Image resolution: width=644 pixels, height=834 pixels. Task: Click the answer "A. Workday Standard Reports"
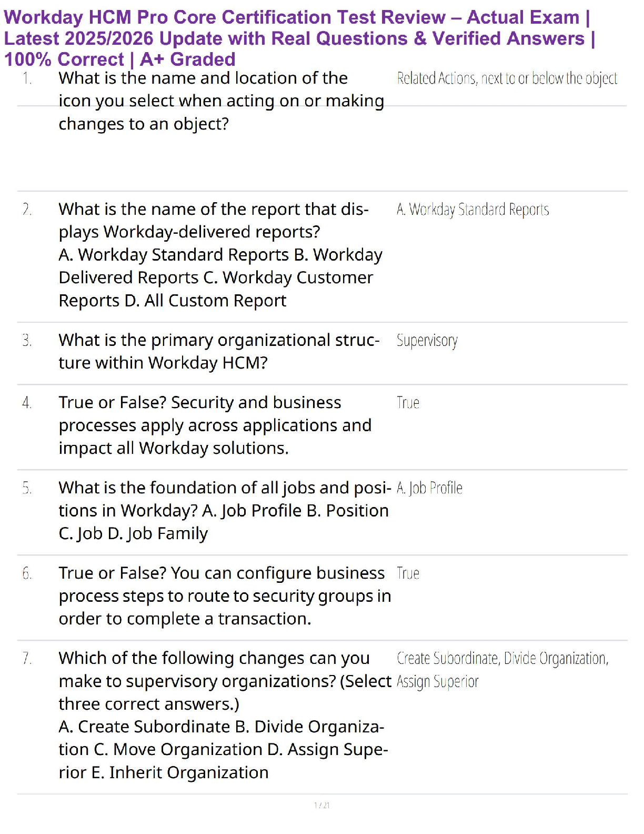[472, 210]
